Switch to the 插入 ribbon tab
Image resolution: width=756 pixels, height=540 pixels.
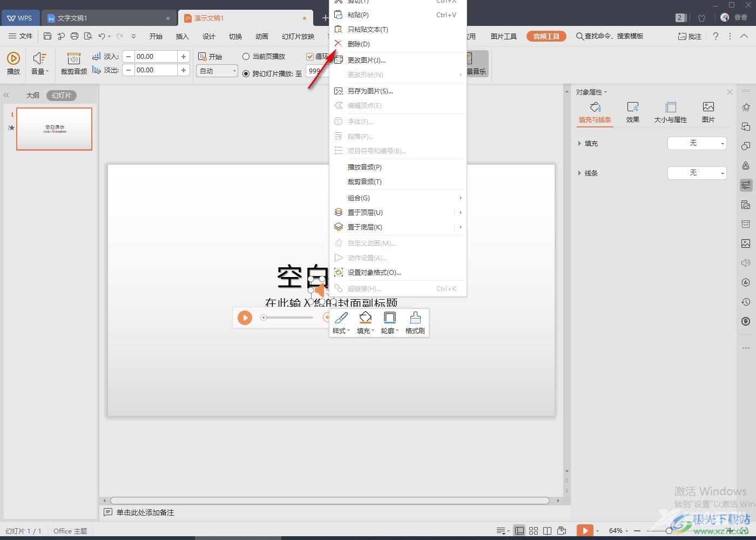tap(183, 36)
